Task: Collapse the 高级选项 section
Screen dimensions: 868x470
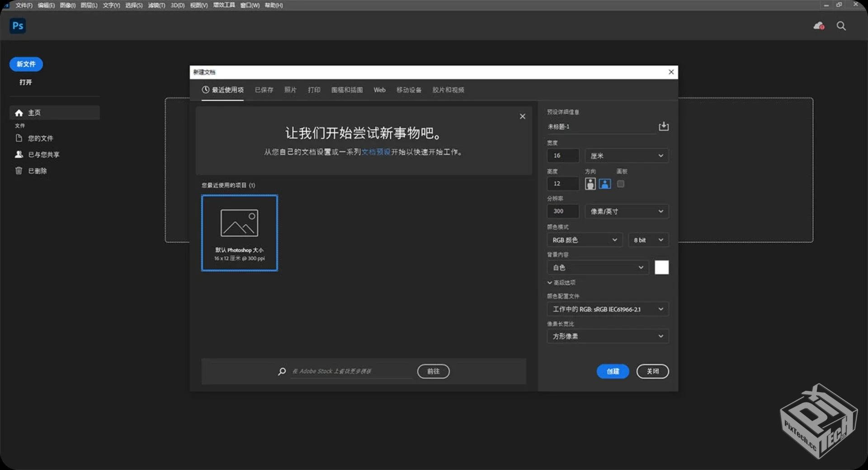Action: pos(562,282)
